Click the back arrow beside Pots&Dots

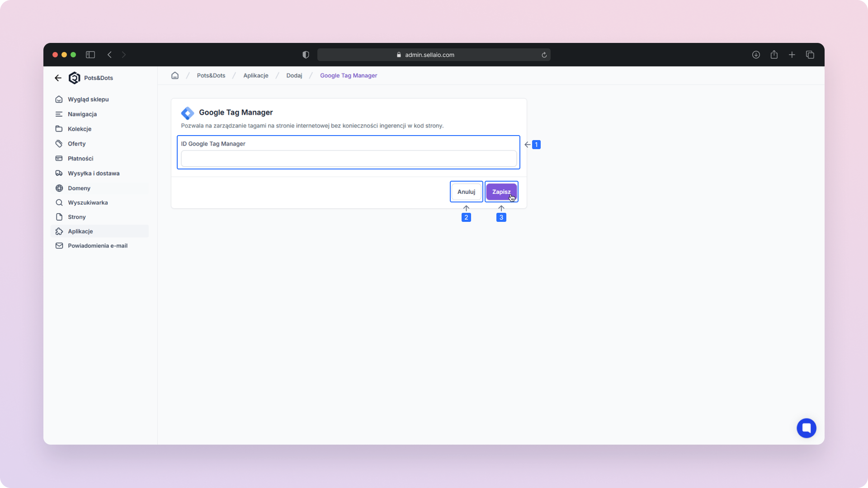pos(58,78)
